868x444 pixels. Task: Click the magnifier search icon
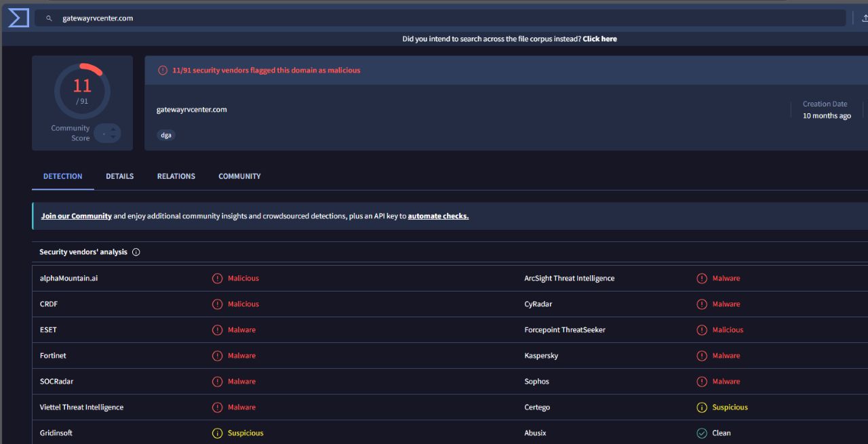(x=49, y=18)
